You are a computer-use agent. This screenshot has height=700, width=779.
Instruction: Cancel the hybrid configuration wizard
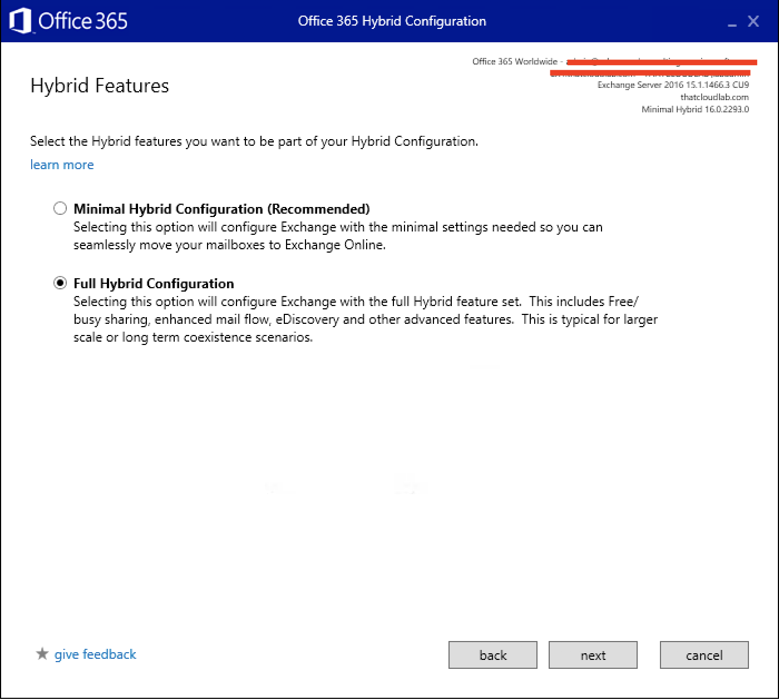click(x=704, y=655)
